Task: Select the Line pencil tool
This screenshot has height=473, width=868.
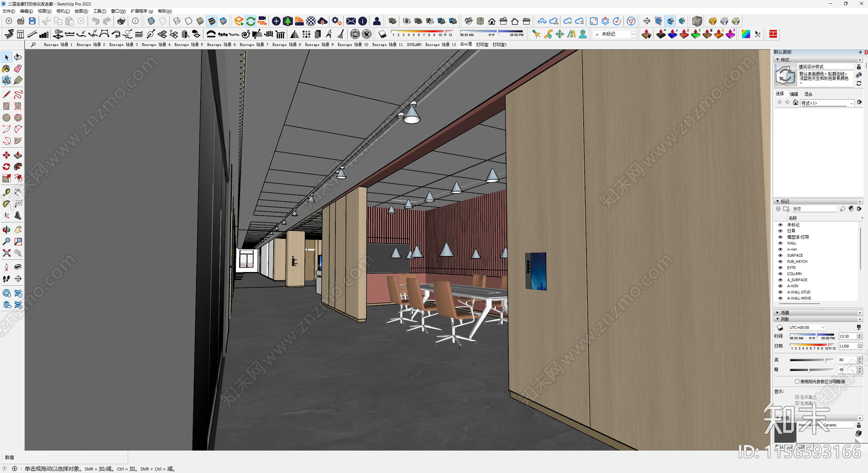Action: (7, 94)
